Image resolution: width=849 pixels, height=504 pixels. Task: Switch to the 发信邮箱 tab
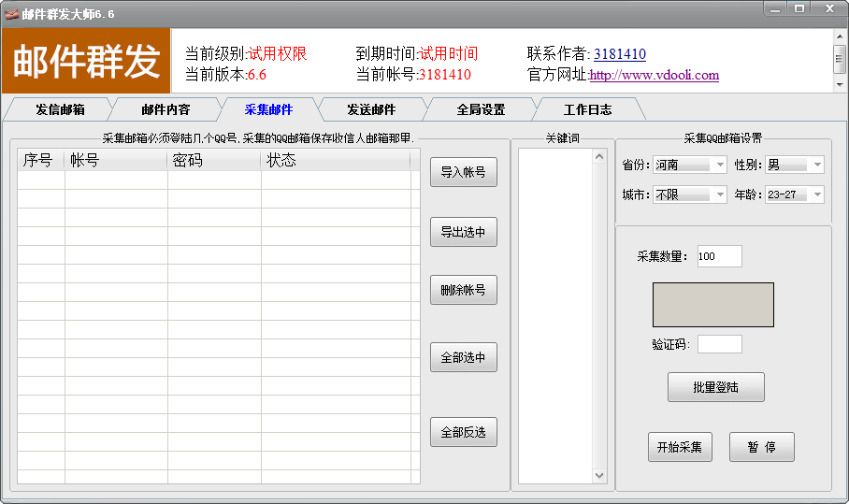click(60, 109)
